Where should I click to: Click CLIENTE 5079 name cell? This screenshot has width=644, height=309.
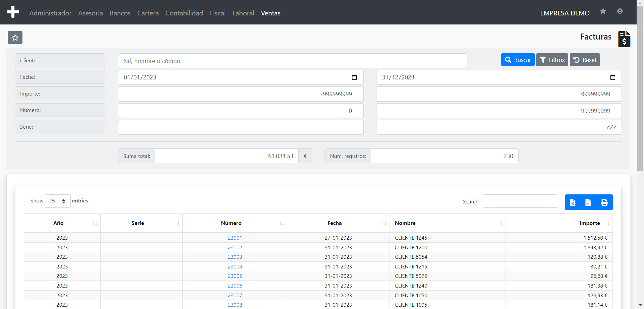(448, 276)
